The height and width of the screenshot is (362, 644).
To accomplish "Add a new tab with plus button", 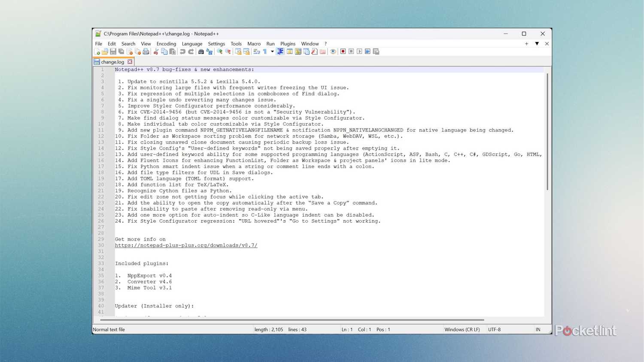I will pyautogui.click(x=526, y=44).
